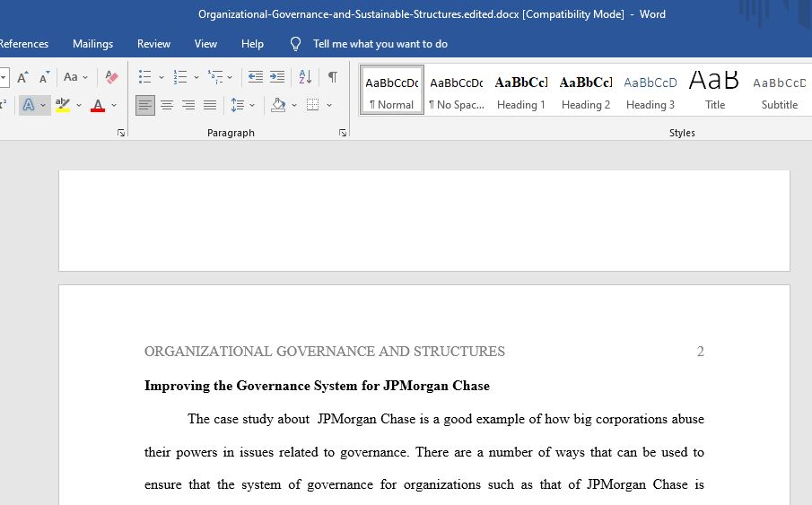Apply the Normal style
The image size is (812, 505).
(x=392, y=90)
